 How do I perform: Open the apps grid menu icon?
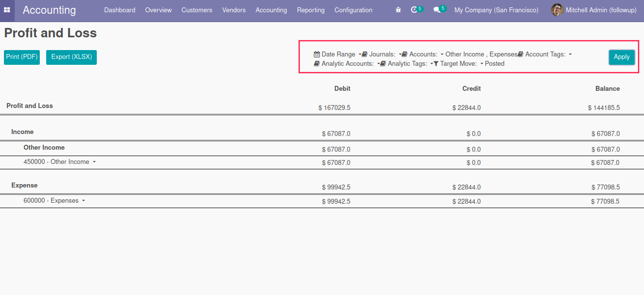tap(7, 10)
